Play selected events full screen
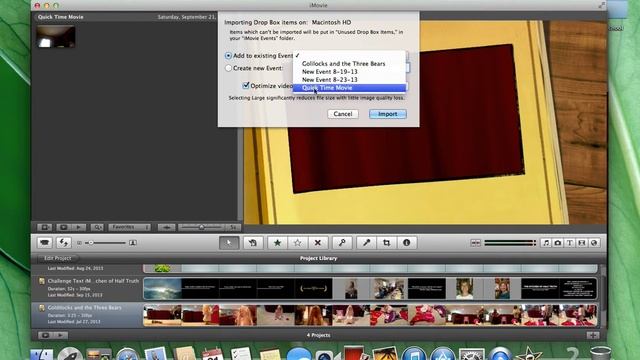This screenshot has width=640, height=360. coord(63,227)
